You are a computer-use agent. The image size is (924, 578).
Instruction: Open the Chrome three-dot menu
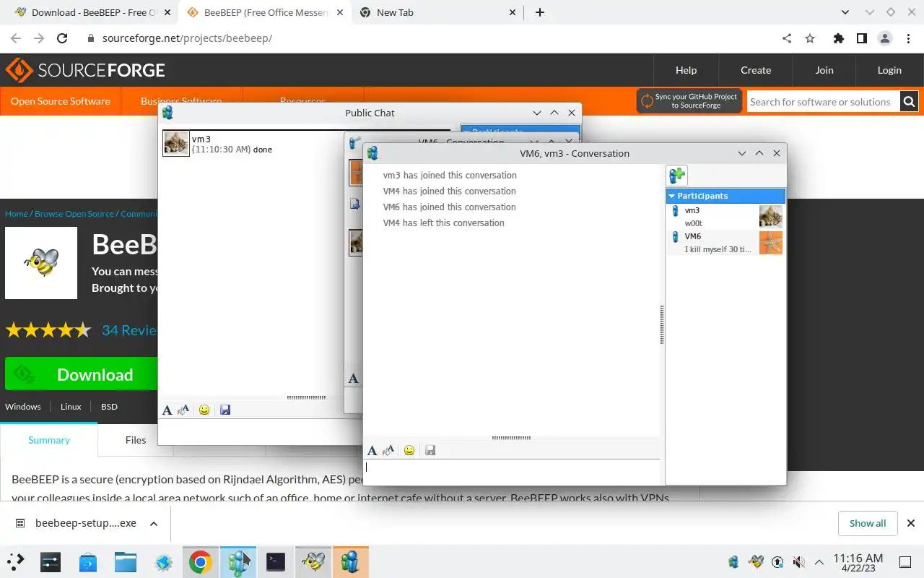907,38
